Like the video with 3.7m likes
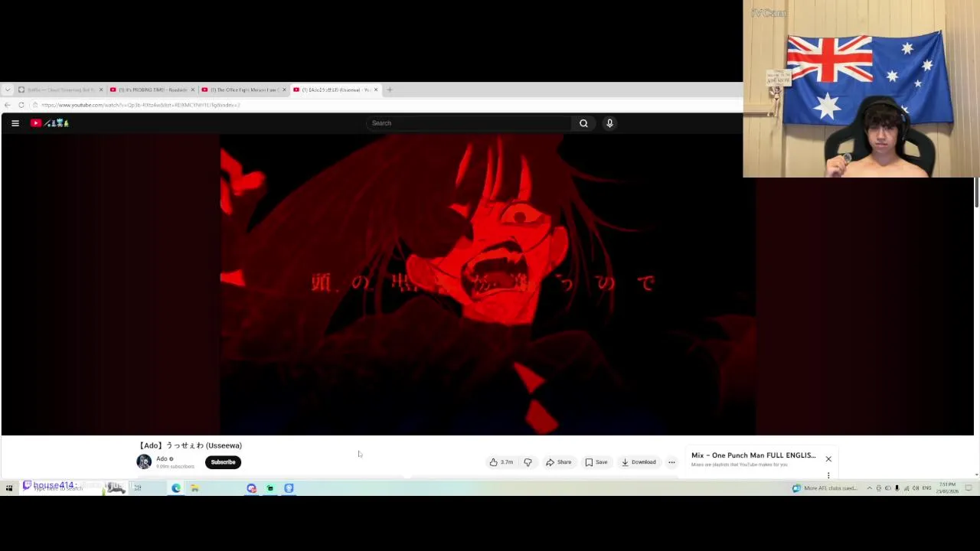Viewport: 980px width, 551px height. (501, 462)
